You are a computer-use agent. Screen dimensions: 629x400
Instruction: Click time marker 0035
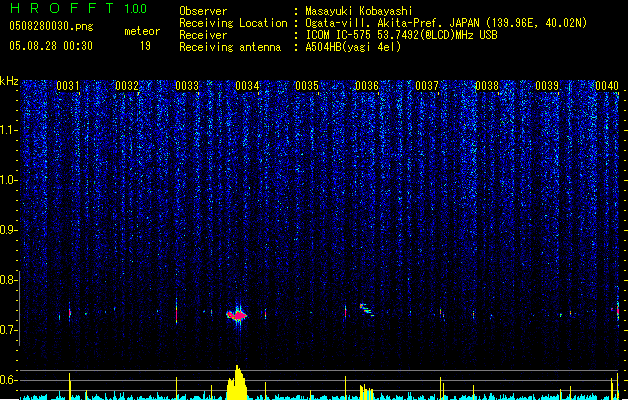click(307, 86)
